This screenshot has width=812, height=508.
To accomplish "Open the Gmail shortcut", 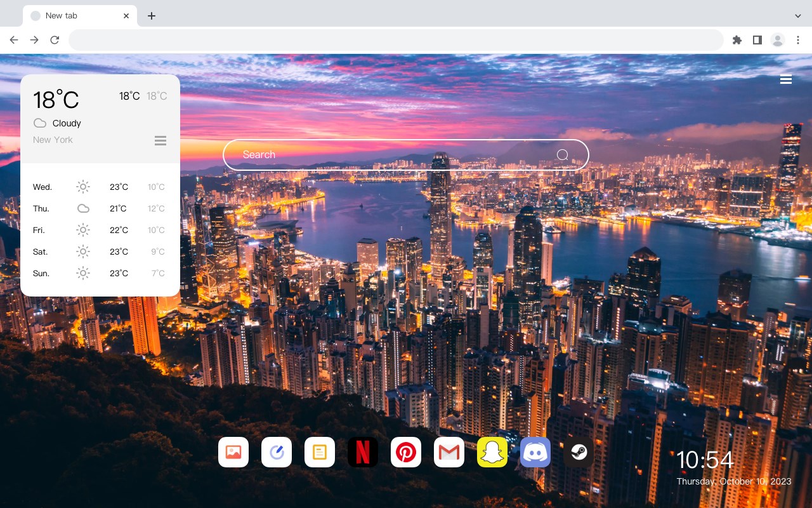I will point(449,452).
